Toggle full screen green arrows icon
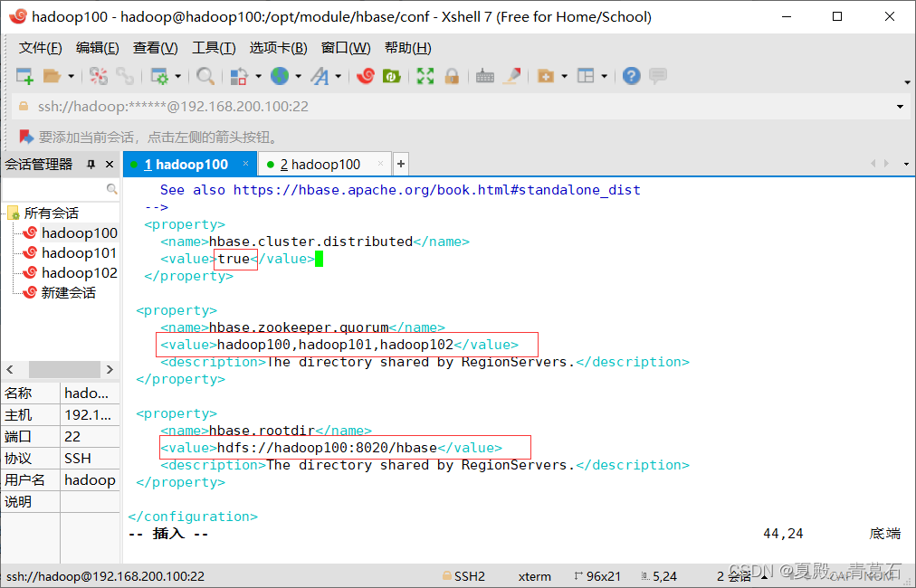916x588 pixels. click(x=425, y=76)
